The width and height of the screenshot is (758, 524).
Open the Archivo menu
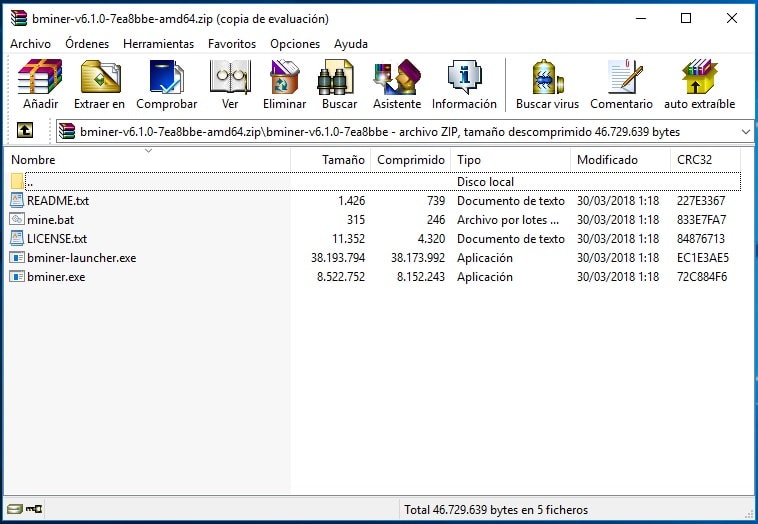[x=30, y=44]
